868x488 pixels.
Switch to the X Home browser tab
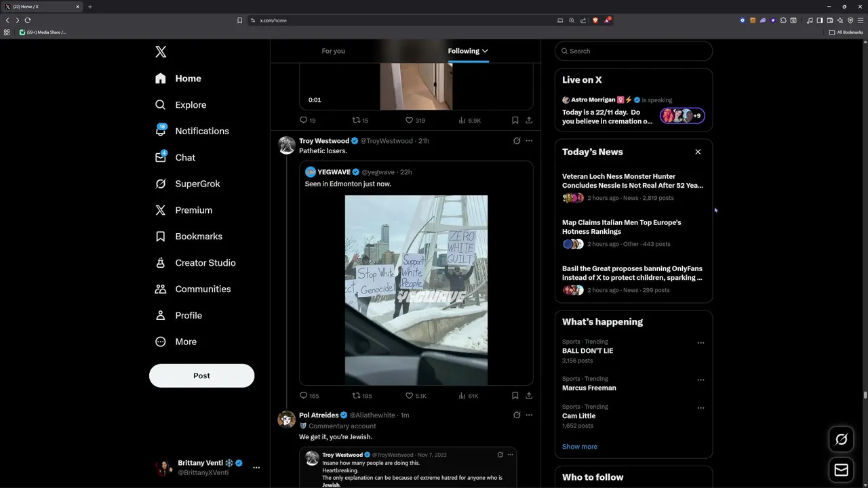pos(42,7)
